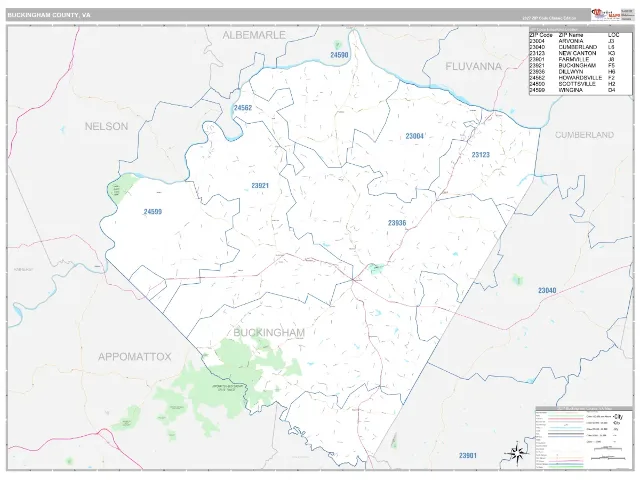Select the DILLWYN row in the index table
The image size is (640, 480).
pos(580,72)
